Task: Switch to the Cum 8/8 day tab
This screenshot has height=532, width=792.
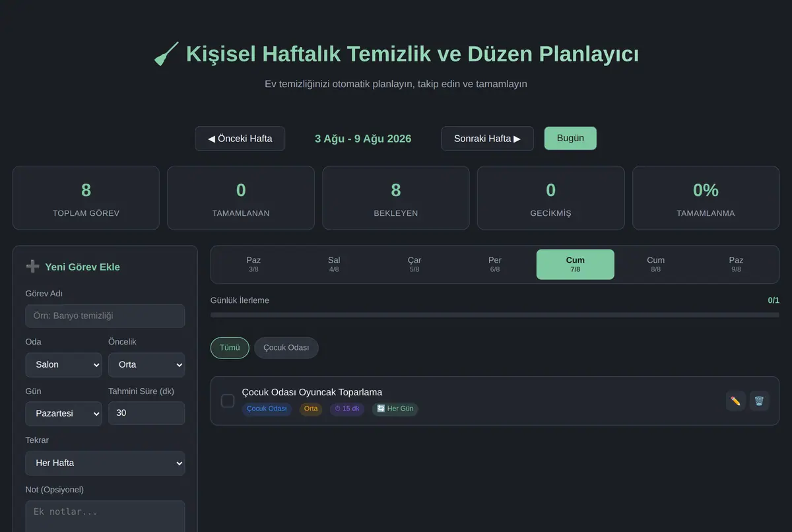Action: (655, 265)
